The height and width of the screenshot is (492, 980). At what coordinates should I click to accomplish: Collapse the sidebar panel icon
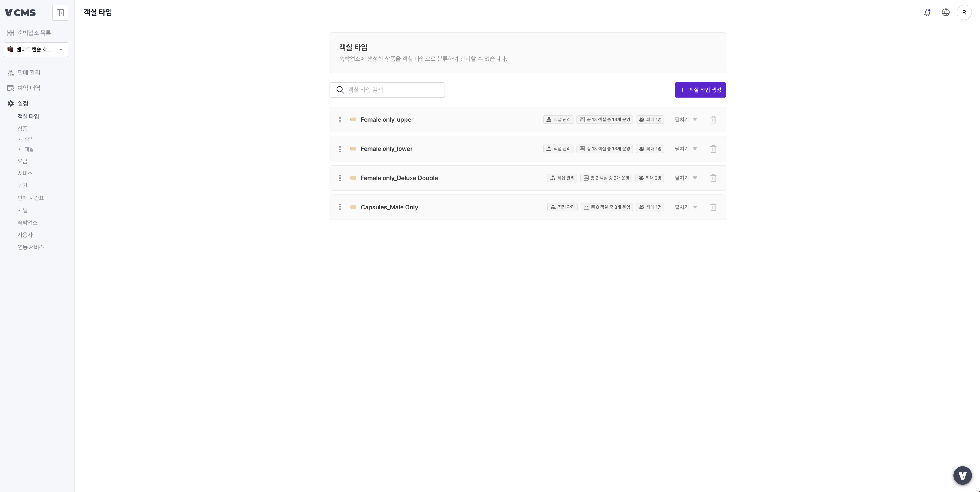pos(60,12)
